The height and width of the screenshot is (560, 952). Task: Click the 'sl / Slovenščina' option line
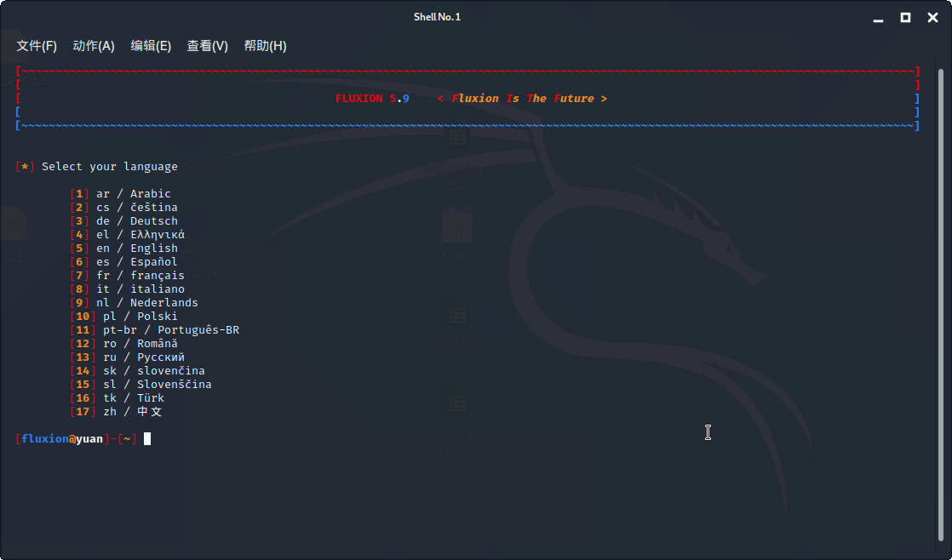141,384
